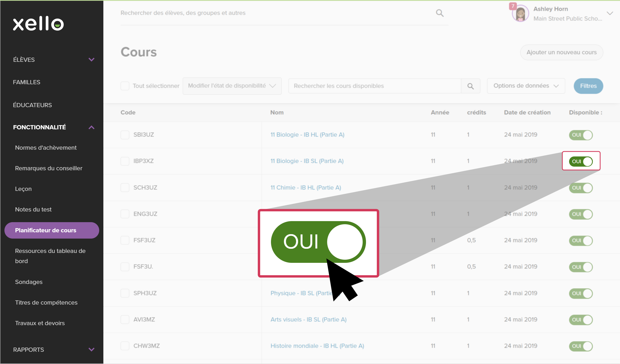Check the SBI3UZ row checkbox
The height and width of the screenshot is (364, 620).
(x=125, y=135)
